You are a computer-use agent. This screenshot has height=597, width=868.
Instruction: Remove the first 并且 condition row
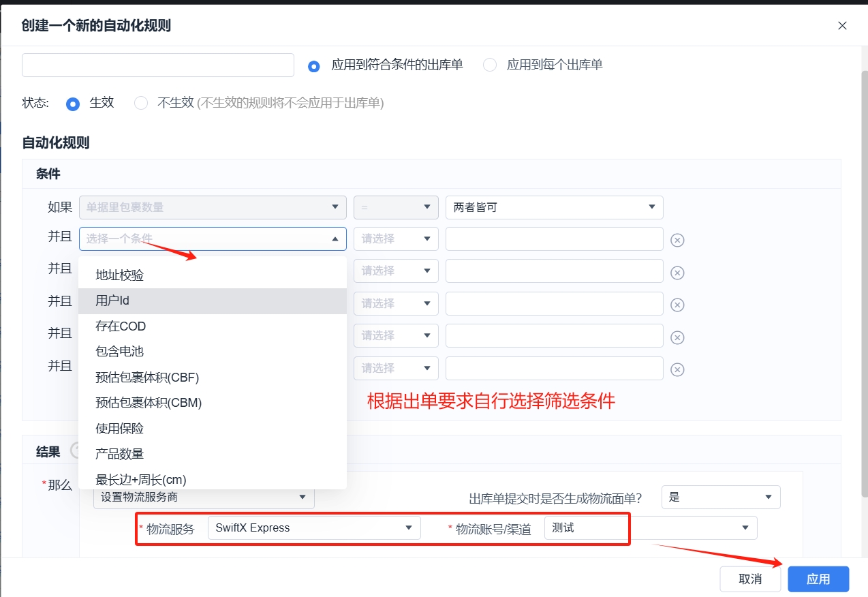click(x=677, y=240)
